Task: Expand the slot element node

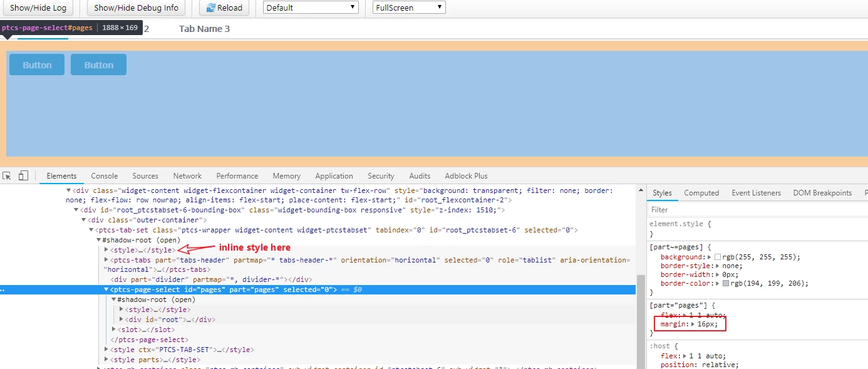Action: pyautogui.click(x=114, y=330)
